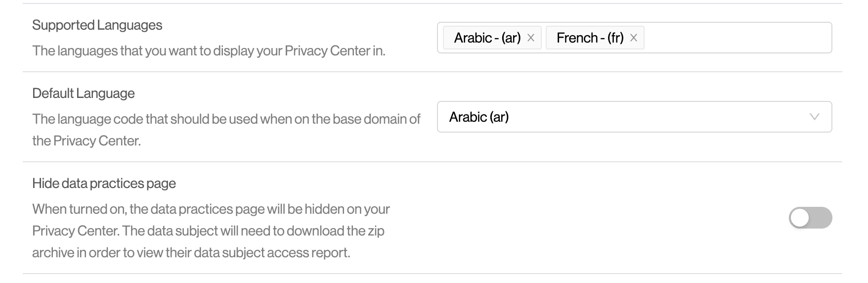The image size is (868, 283).
Task: Click the Supported Languages description text
Action: (208, 51)
